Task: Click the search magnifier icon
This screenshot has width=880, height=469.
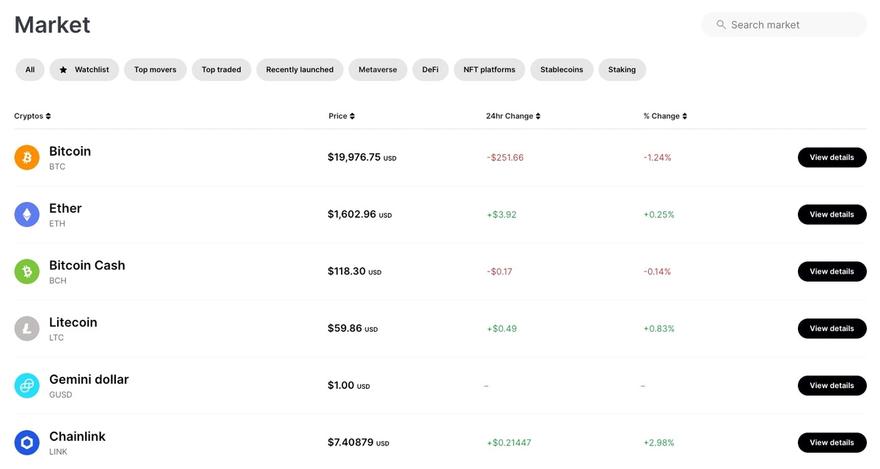Action: point(721,25)
